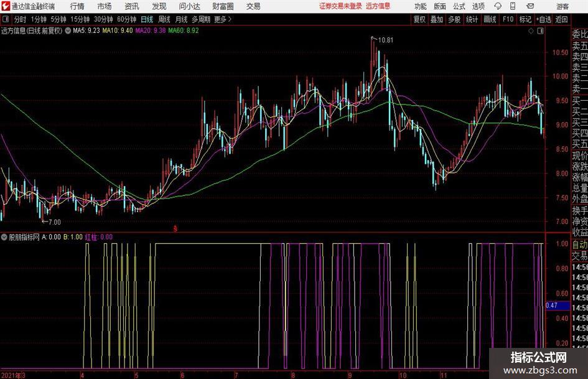
Task: Click the 游客 user account label
Action: pyautogui.click(x=562, y=6)
